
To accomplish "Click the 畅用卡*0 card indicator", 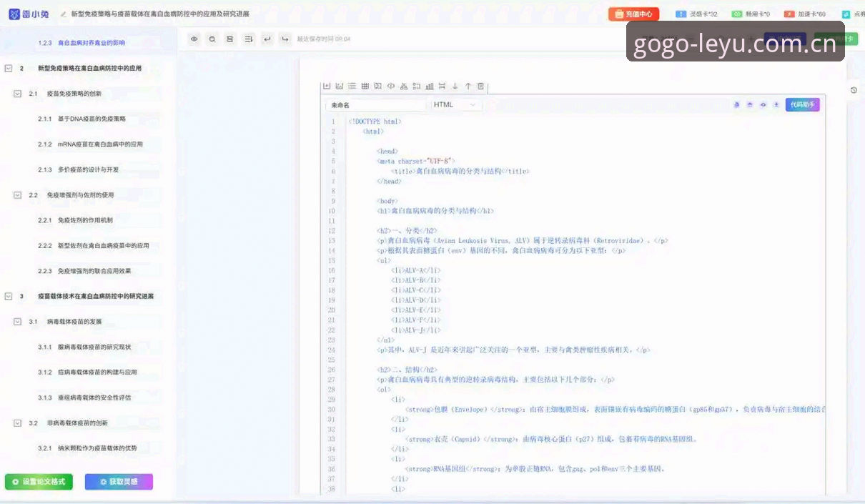I will [x=751, y=14].
